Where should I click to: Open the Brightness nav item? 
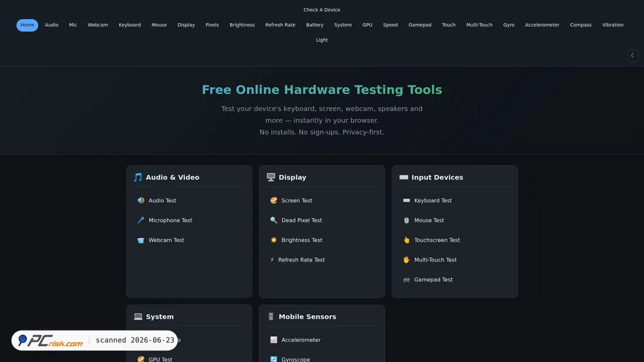(x=242, y=25)
